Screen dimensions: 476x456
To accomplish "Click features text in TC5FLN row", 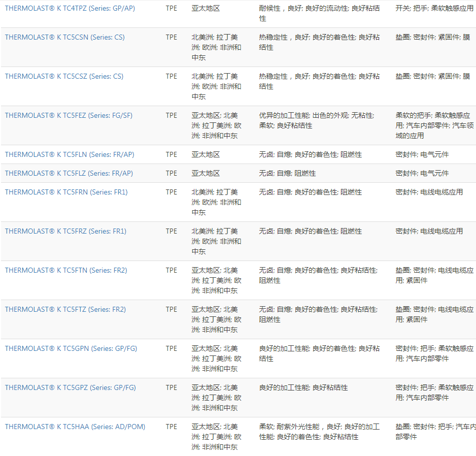I will pyautogui.click(x=311, y=155).
